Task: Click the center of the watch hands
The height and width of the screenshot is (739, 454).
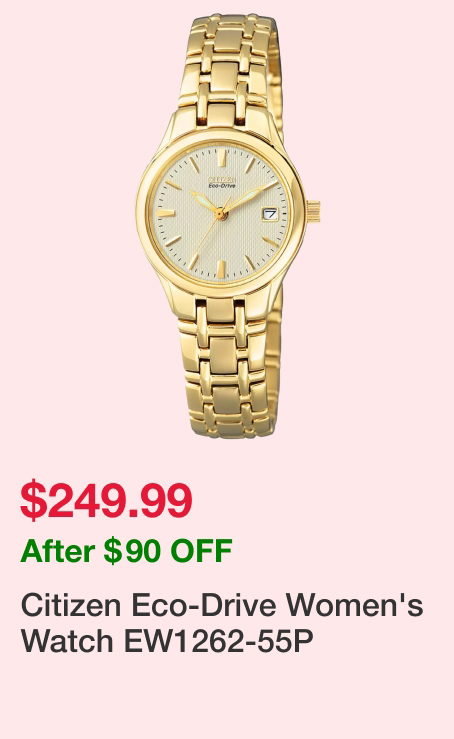Action: point(220,215)
